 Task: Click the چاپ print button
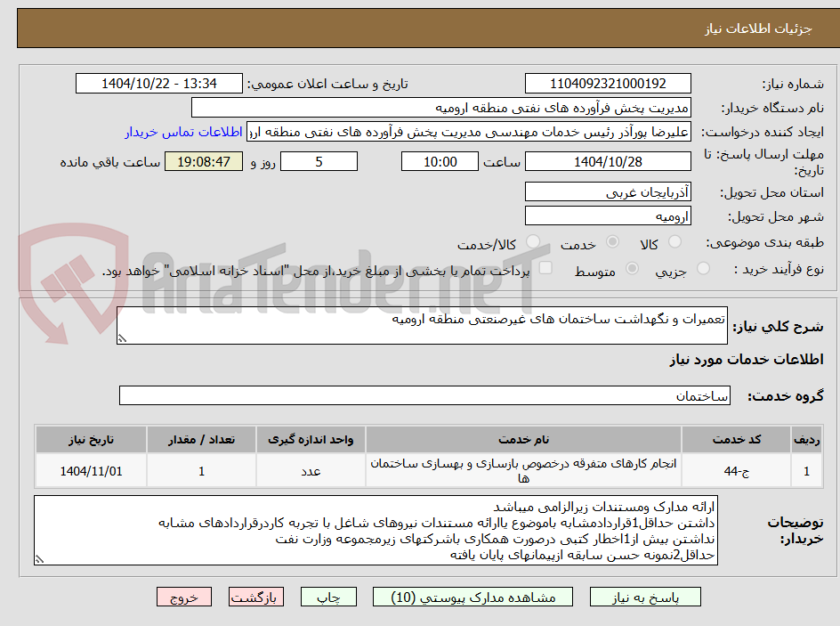[x=330, y=597]
